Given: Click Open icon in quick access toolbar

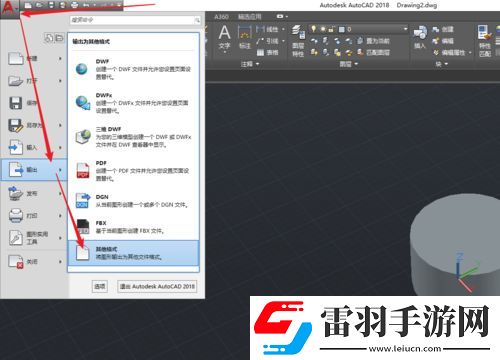Looking at the screenshot, I should tap(39, 5).
